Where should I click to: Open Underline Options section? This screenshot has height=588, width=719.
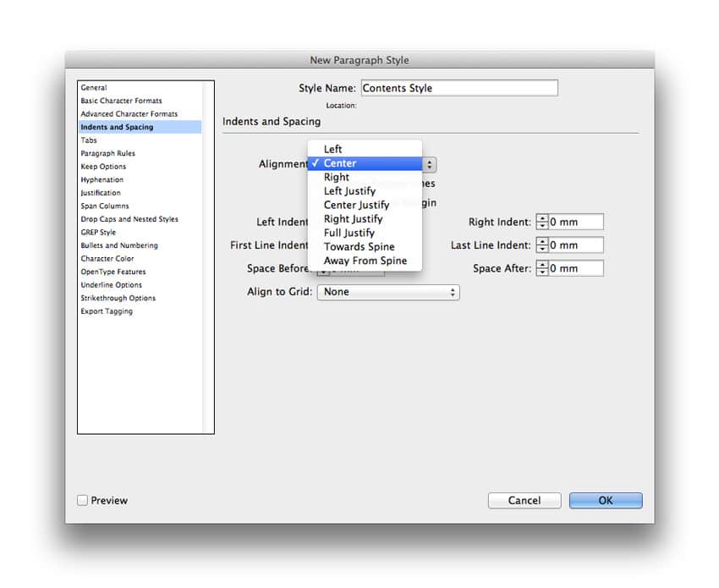click(x=111, y=285)
